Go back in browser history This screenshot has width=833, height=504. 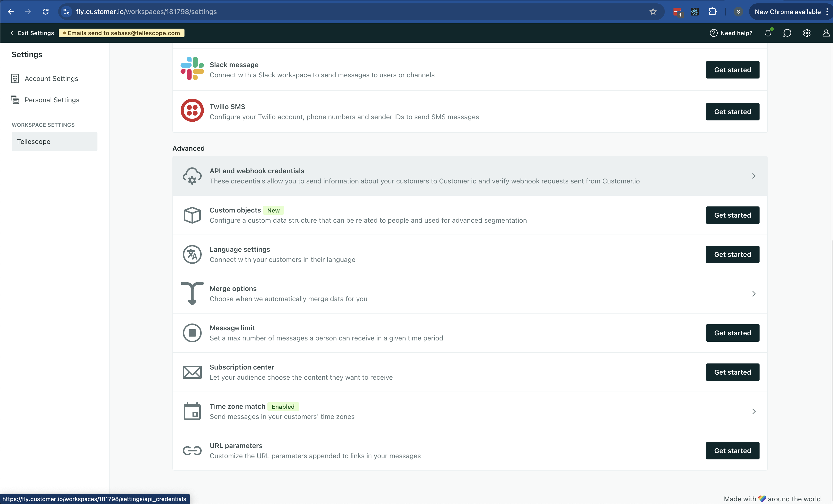(x=11, y=12)
